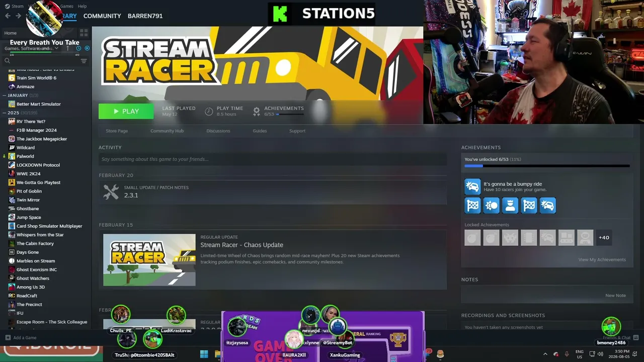Open the BARREN791 profile menu
The height and width of the screenshot is (362, 644).
click(145, 16)
